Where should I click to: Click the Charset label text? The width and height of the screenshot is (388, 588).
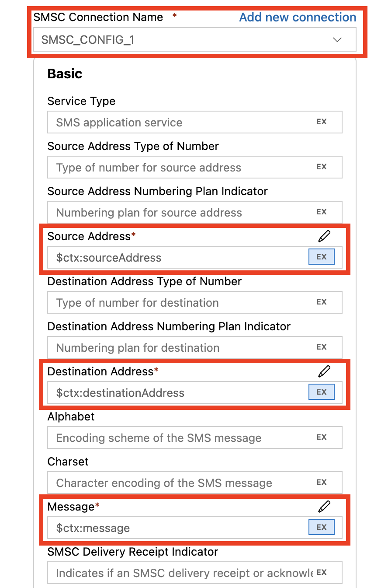point(68,462)
